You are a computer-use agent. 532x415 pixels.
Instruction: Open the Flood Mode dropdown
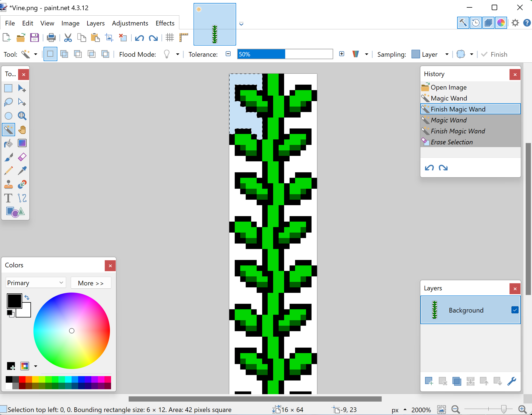pyautogui.click(x=178, y=54)
